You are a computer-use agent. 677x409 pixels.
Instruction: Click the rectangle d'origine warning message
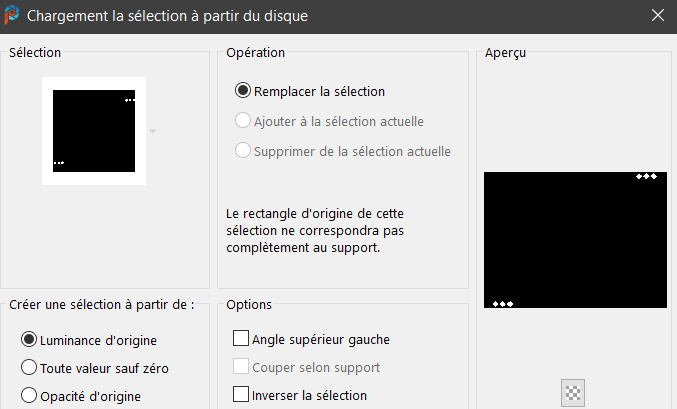pos(313,230)
